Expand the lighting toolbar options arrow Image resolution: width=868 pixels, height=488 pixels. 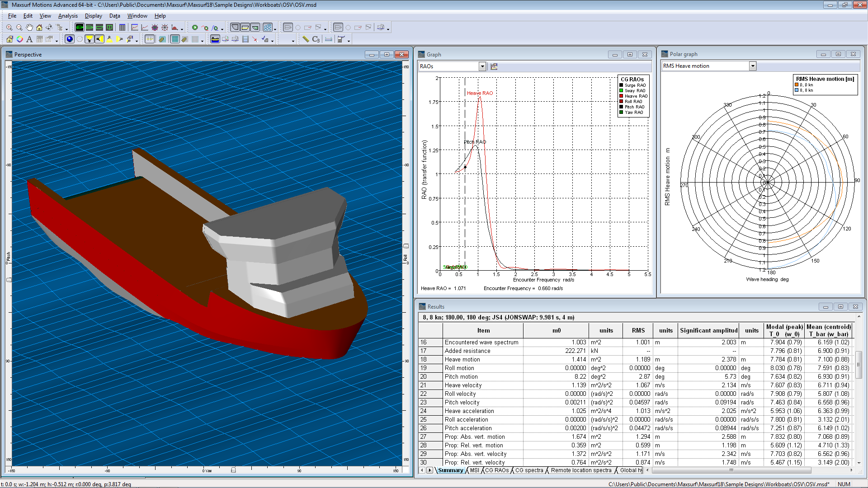(x=137, y=41)
